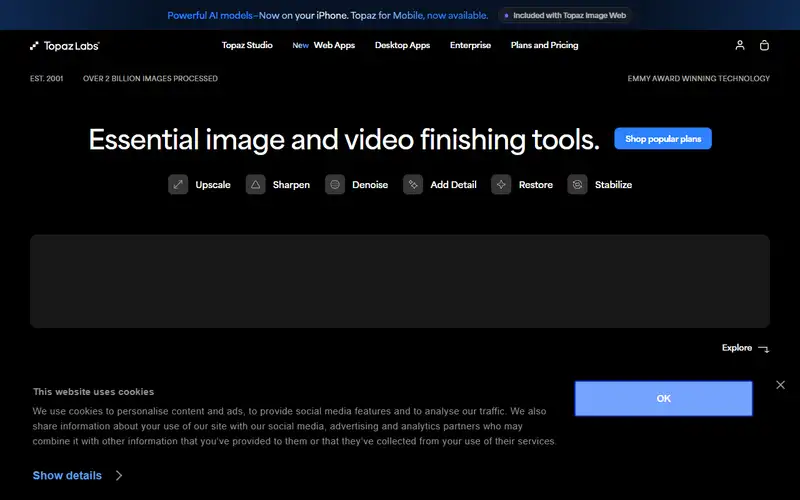Image resolution: width=800 pixels, height=500 pixels.
Task: Select the Denoise circle icon
Action: click(x=335, y=185)
